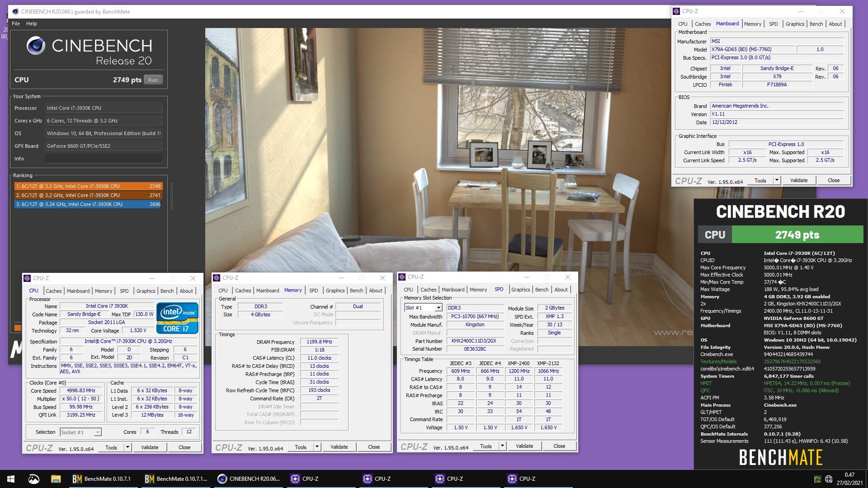Switch to second BenchMate 0.10.7.1... taskbar item

point(176,479)
